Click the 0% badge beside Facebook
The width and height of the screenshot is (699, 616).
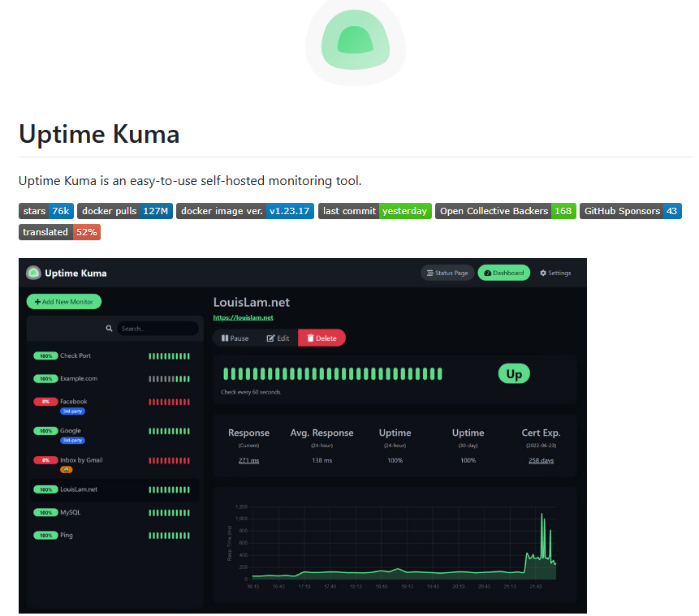pyautogui.click(x=46, y=402)
